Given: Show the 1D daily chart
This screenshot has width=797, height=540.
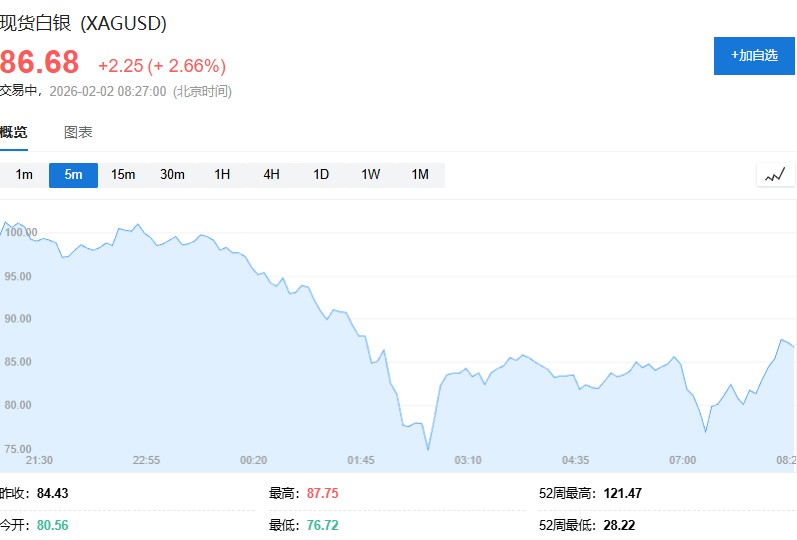Looking at the screenshot, I should click(321, 175).
